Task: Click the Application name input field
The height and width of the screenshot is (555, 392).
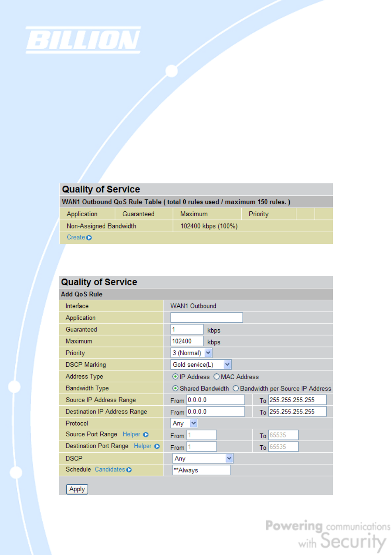Action: [206, 317]
